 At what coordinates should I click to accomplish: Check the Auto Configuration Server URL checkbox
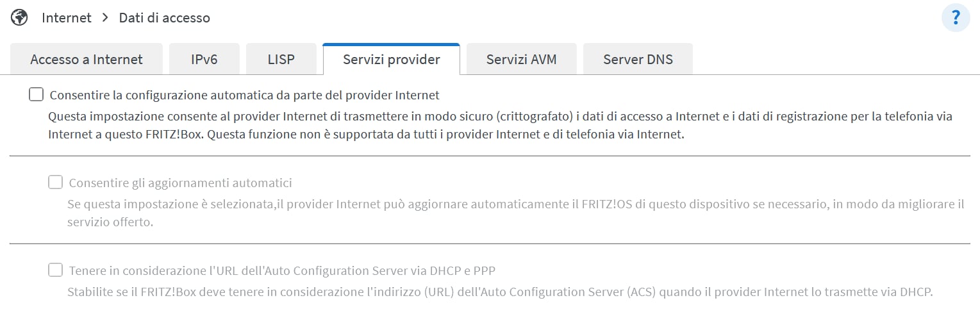(x=55, y=270)
